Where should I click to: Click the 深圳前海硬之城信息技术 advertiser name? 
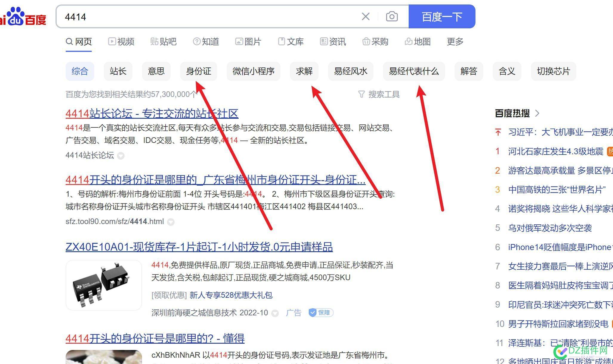194,313
